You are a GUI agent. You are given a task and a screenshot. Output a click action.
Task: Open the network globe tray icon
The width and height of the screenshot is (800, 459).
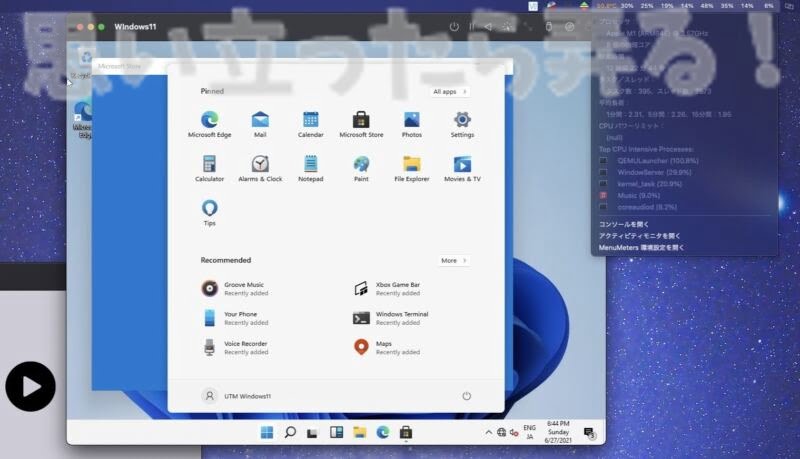coord(502,432)
